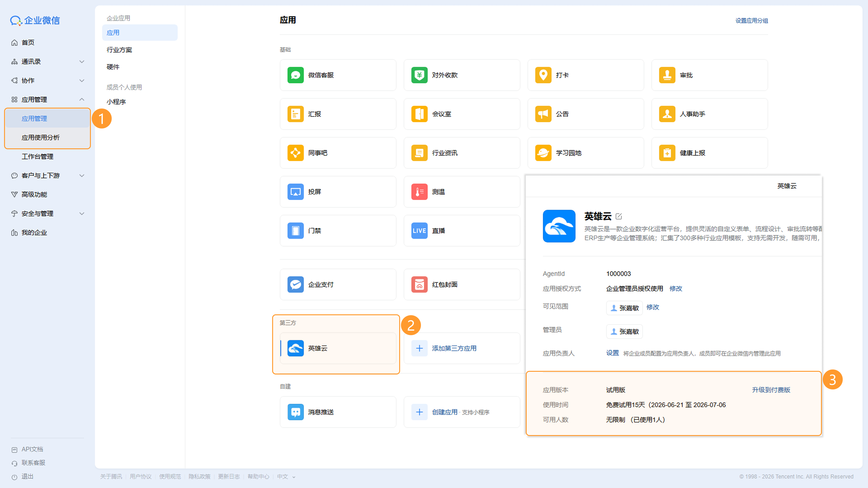Select the 应用 tab under 企业应用
The image size is (868, 488).
point(139,33)
